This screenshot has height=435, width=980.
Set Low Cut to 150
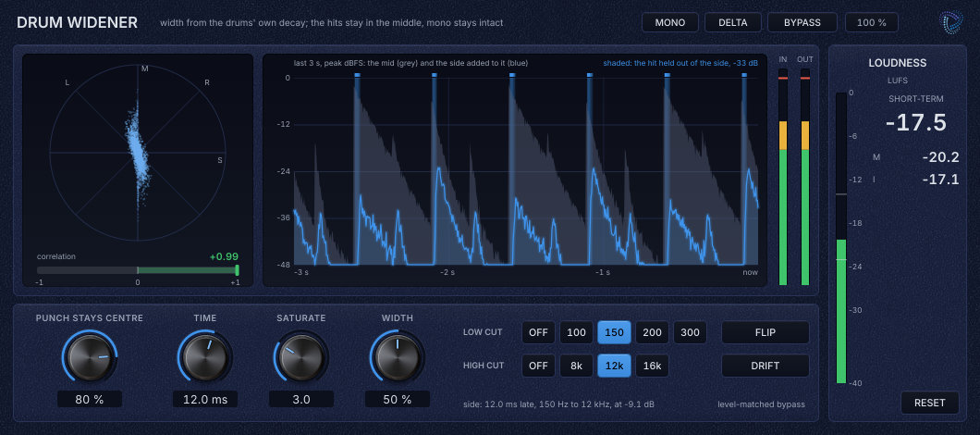[x=615, y=332]
